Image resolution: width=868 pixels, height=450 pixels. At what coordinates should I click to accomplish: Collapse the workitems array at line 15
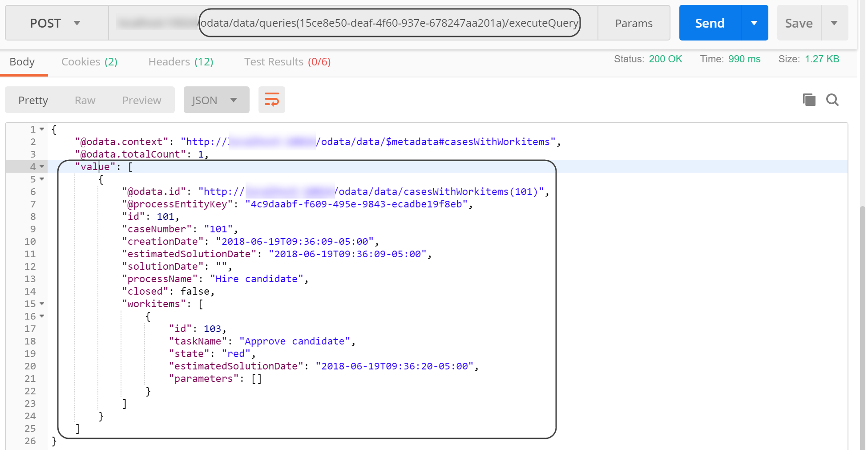click(x=42, y=304)
